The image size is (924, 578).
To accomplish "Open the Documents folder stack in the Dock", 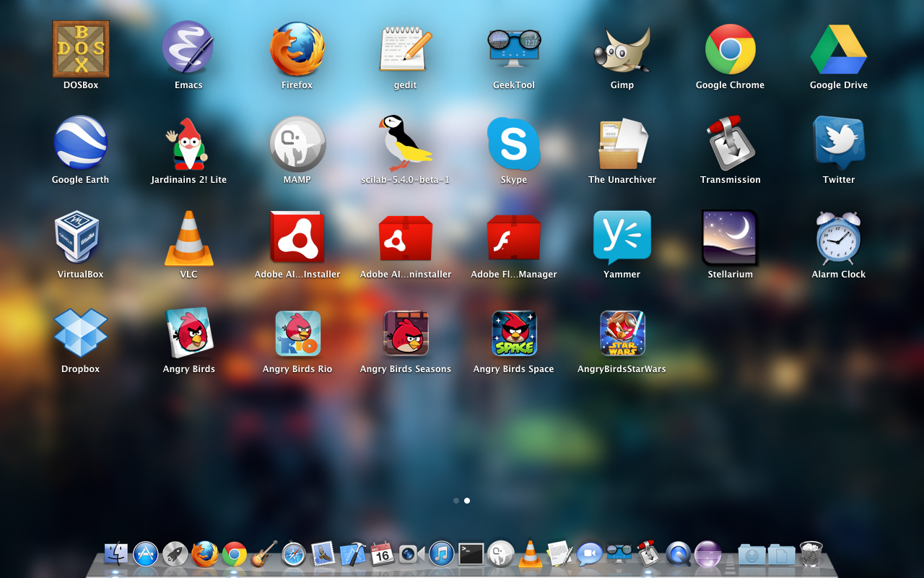I will [781, 554].
